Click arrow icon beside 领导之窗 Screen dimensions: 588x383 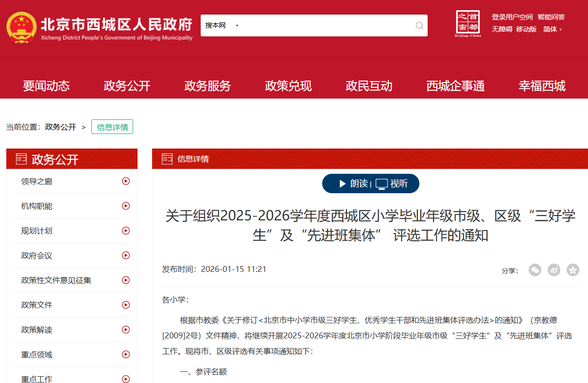126,181
